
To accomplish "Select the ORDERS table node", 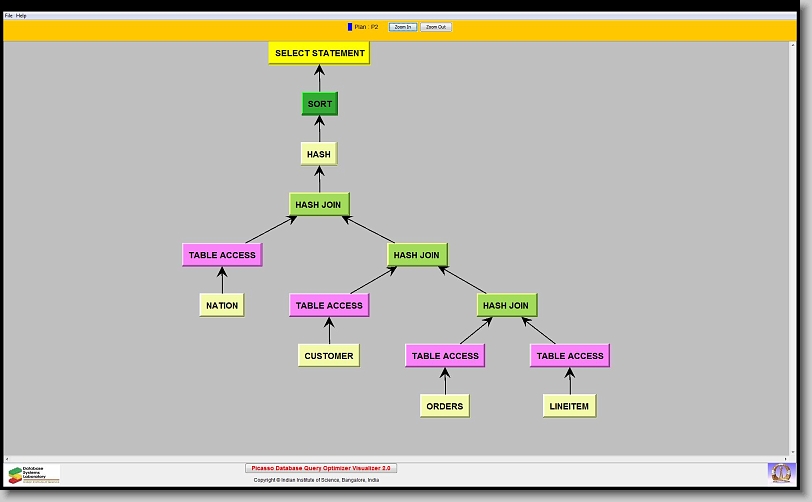I will pyautogui.click(x=444, y=406).
